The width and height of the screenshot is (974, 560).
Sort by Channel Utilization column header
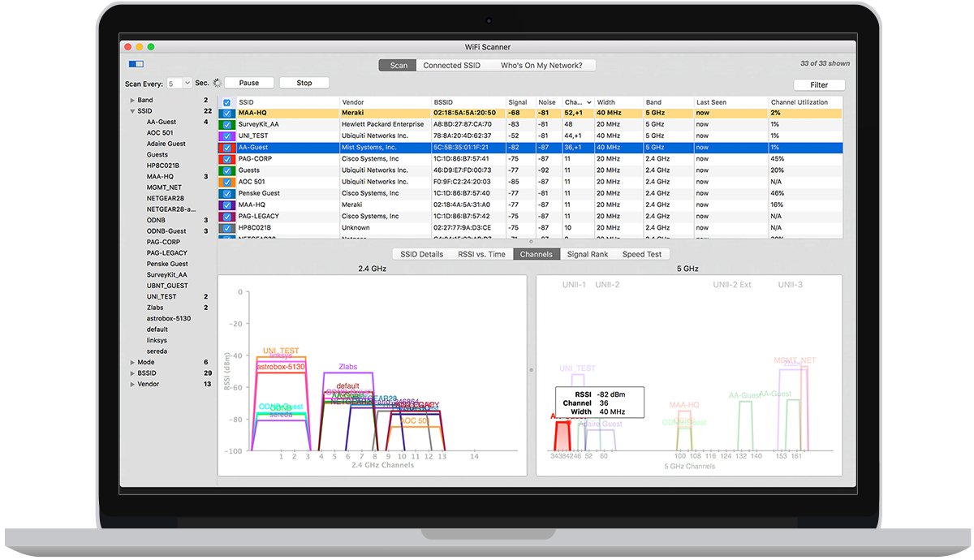[805, 102]
